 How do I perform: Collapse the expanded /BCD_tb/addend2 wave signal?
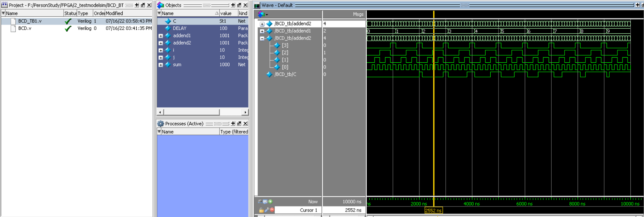coord(262,38)
